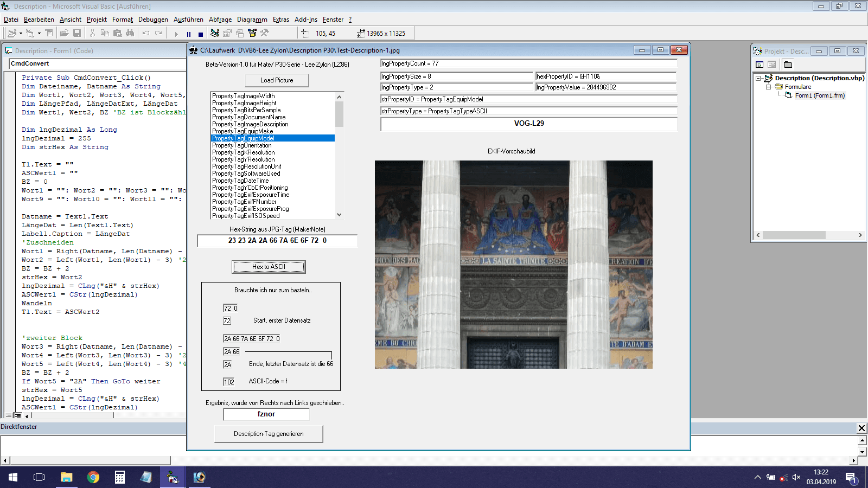Click the Projekt panel horizontal scrollbar thumb
This screenshot has width=868, height=488.
[x=794, y=235]
